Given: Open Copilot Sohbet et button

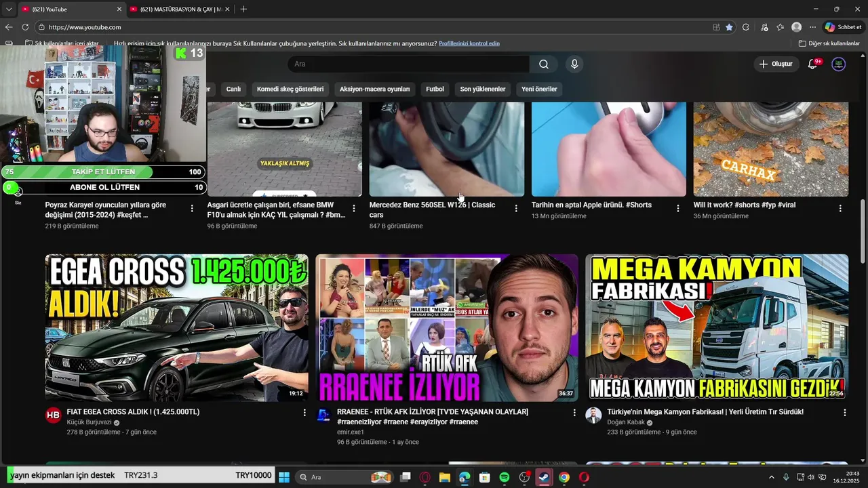Looking at the screenshot, I should 843,27.
